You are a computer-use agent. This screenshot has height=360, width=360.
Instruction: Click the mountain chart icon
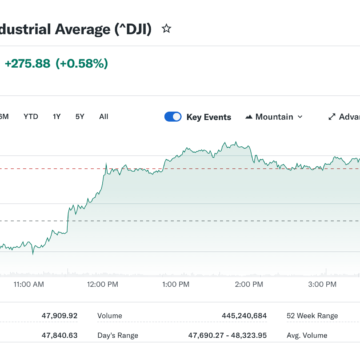pos(249,117)
